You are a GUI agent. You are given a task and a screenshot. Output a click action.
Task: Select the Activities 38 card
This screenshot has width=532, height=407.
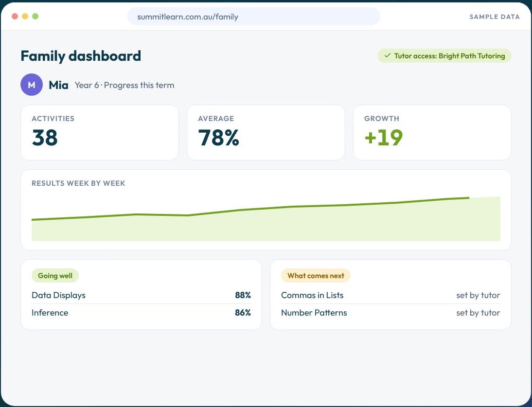coord(99,132)
